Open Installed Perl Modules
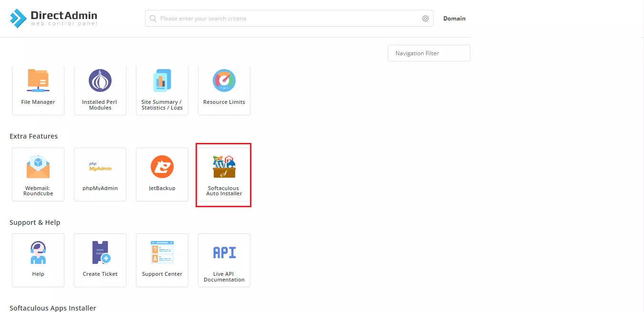The image size is (644, 312). pos(100,88)
